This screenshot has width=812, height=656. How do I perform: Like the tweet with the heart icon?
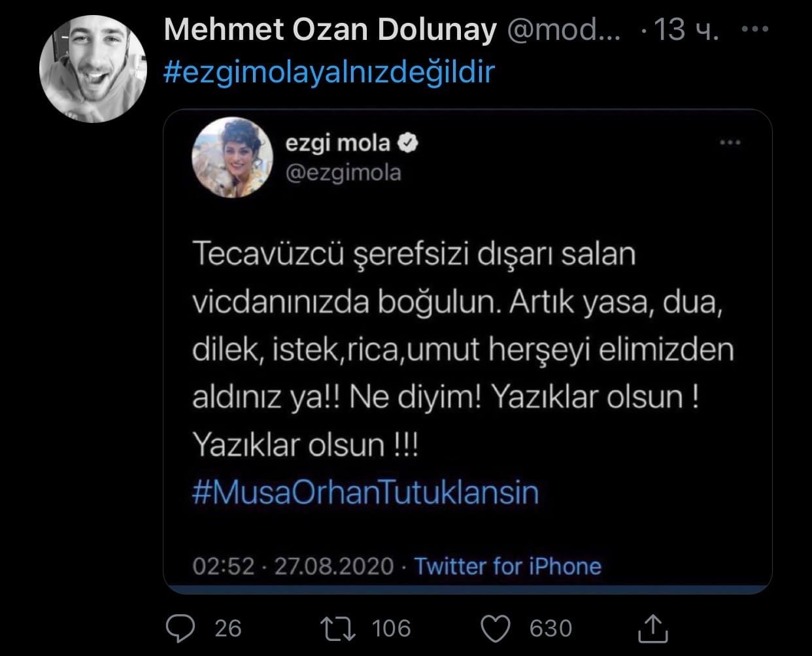point(496,628)
